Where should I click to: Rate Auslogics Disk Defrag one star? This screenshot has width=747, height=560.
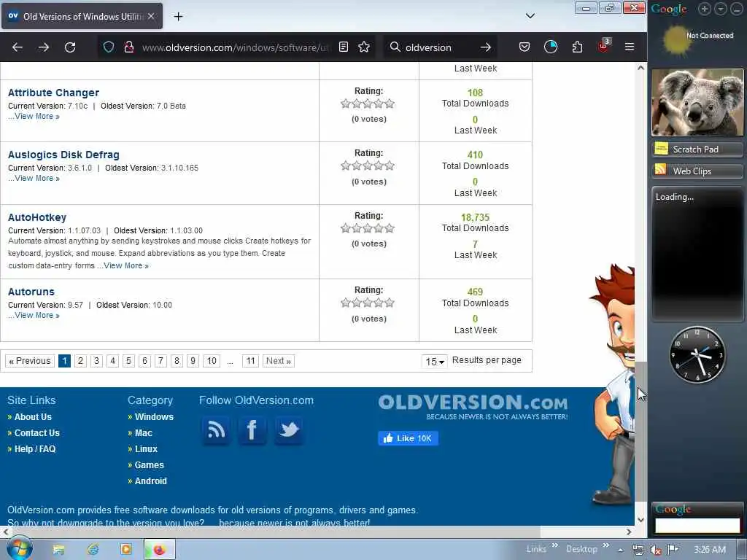tap(346, 166)
